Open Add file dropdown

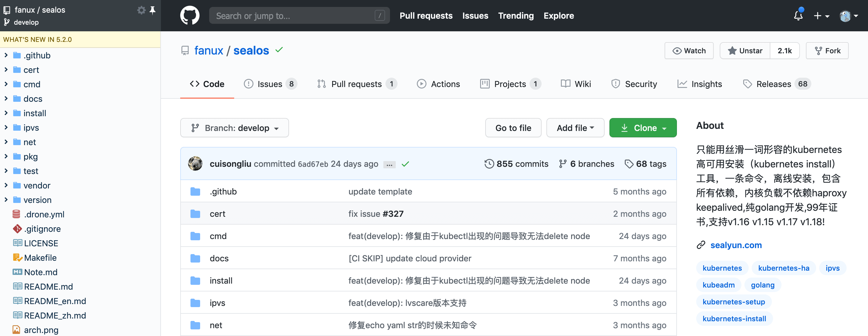click(x=575, y=128)
